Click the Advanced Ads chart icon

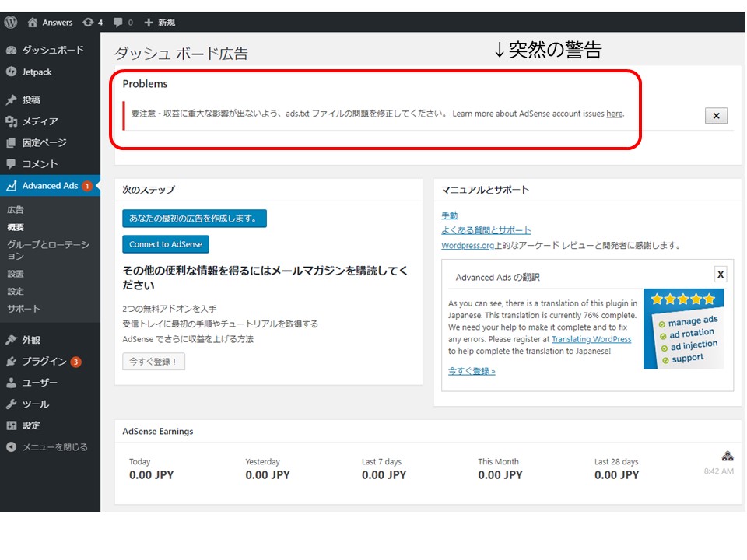(12, 186)
